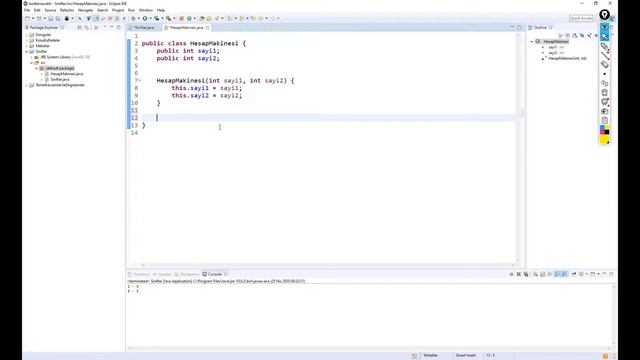
Task: Pick the yellow color swatch in the annotation toolbar
Action: tap(604, 140)
